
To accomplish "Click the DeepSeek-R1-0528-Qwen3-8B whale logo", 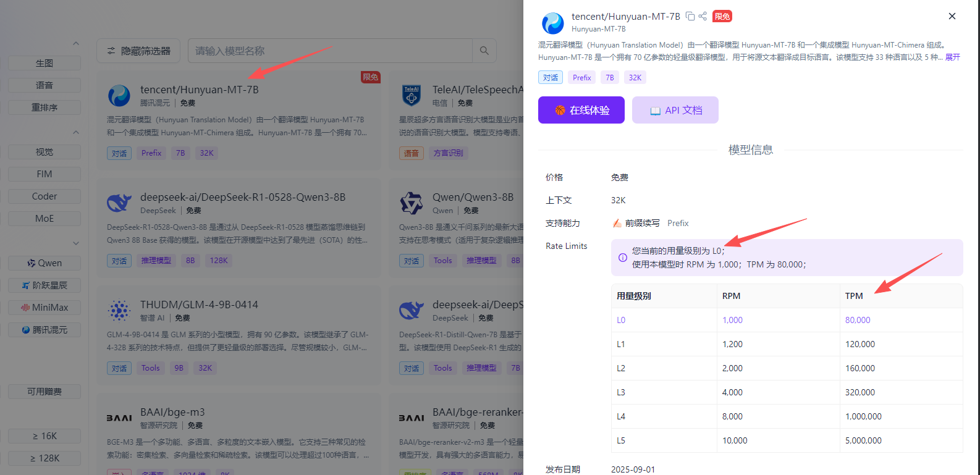I will pyautogui.click(x=119, y=203).
